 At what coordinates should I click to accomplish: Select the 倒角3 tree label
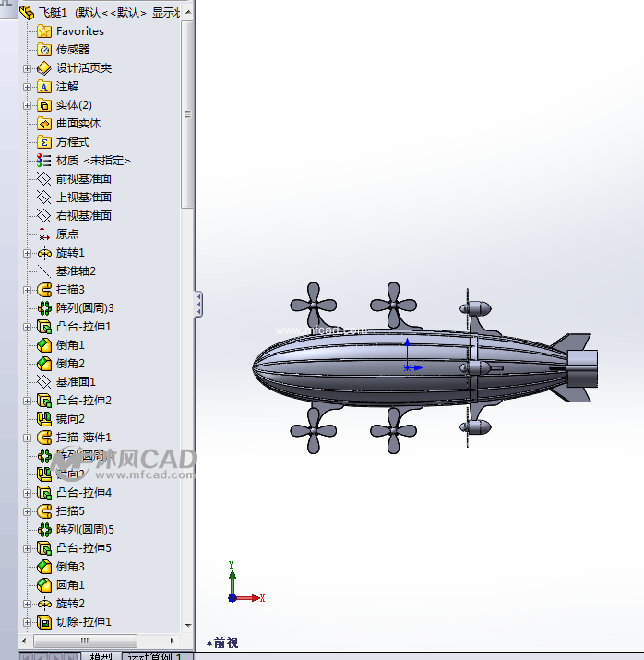pos(70,567)
